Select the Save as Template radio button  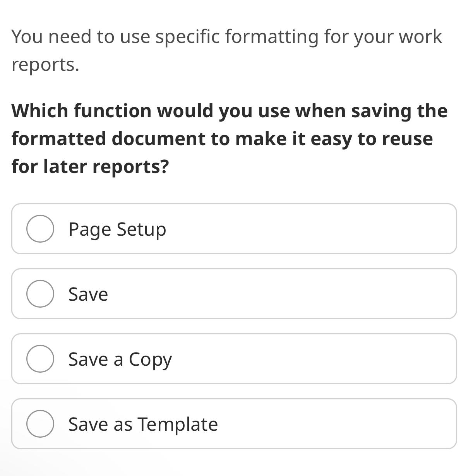click(40, 424)
